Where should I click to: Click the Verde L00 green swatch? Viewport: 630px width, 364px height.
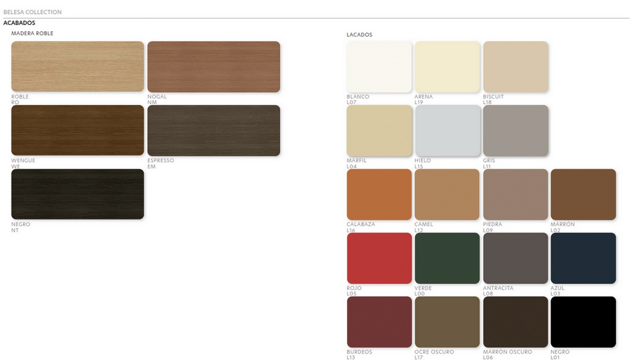[x=447, y=258]
